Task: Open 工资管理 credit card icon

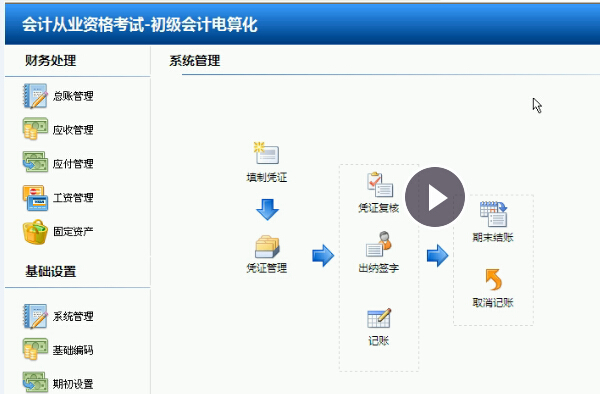Action: [x=35, y=197]
